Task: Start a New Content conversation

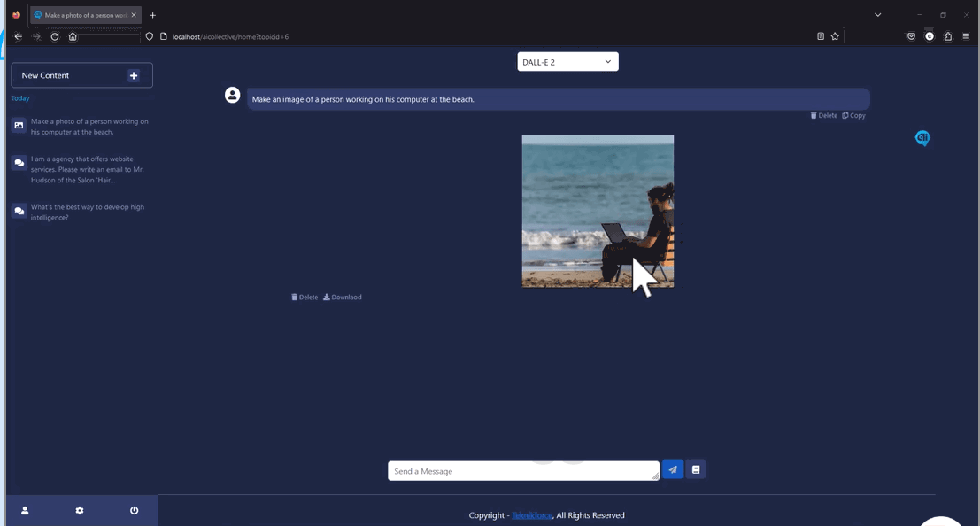Action: (81, 75)
